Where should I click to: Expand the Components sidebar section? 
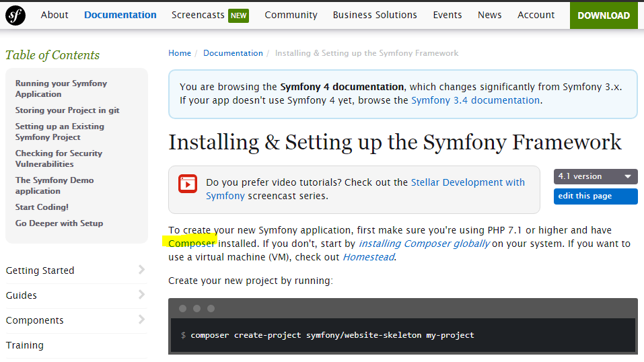click(x=76, y=320)
